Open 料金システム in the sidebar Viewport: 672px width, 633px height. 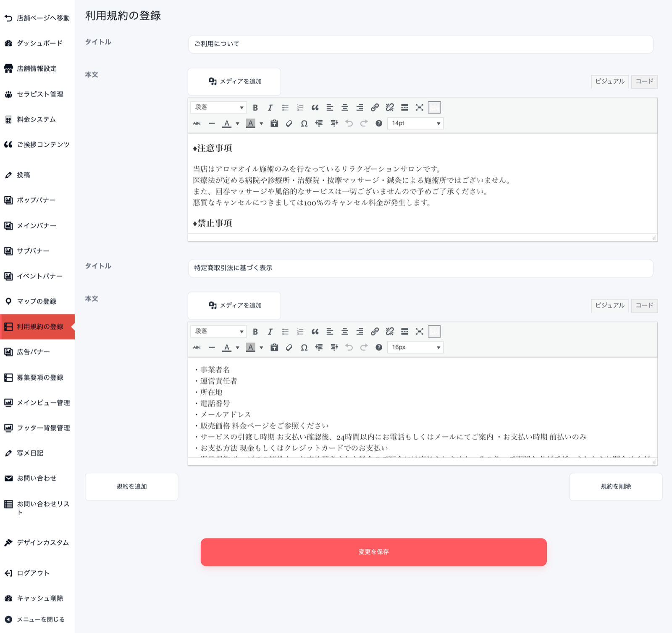pyautogui.click(x=37, y=119)
